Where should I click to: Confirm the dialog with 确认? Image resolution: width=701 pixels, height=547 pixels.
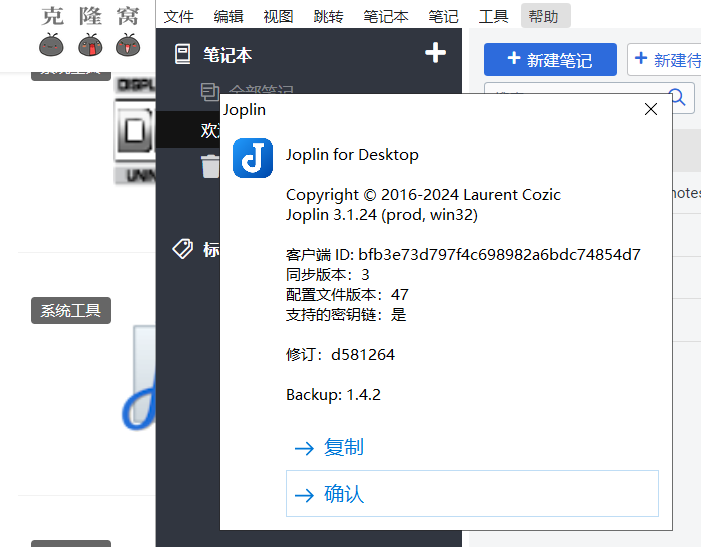coord(472,493)
